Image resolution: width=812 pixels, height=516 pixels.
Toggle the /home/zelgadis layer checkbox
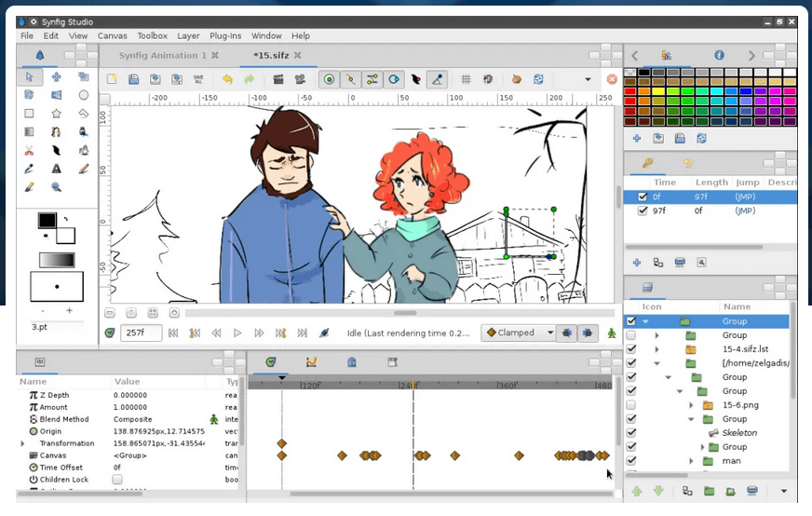click(x=630, y=363)
